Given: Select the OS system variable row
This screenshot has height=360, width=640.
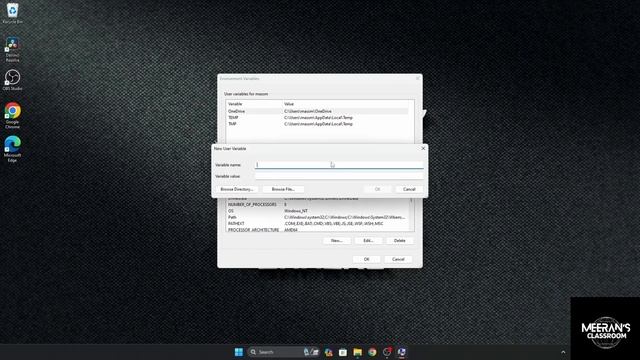Looking at the screenshot, I should click(318, 211).
